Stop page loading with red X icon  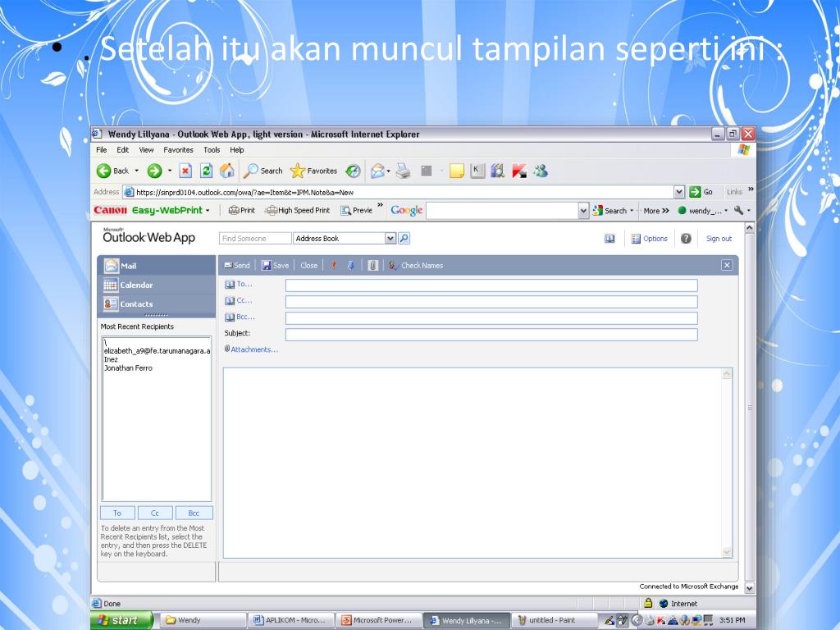click(185, 171)
